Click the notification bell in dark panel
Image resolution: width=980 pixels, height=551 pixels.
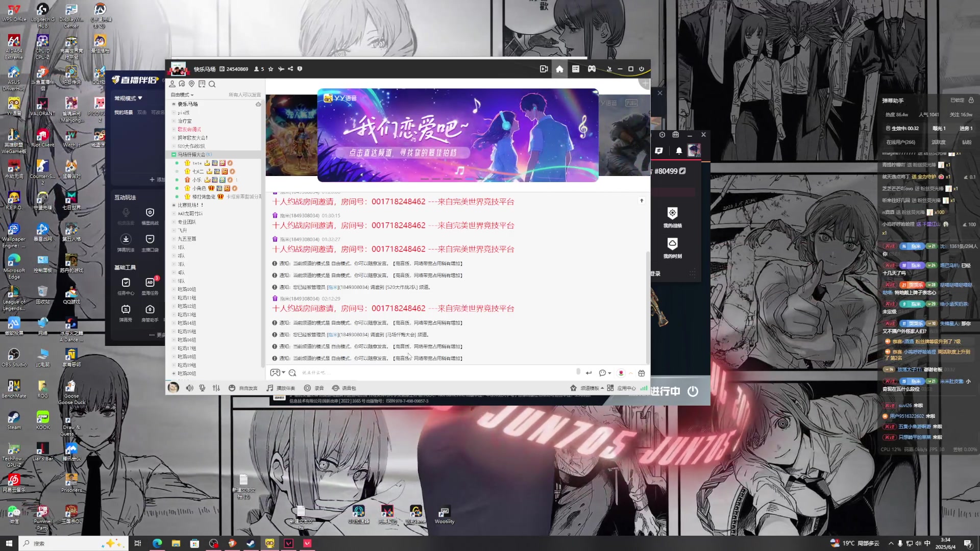679,151
